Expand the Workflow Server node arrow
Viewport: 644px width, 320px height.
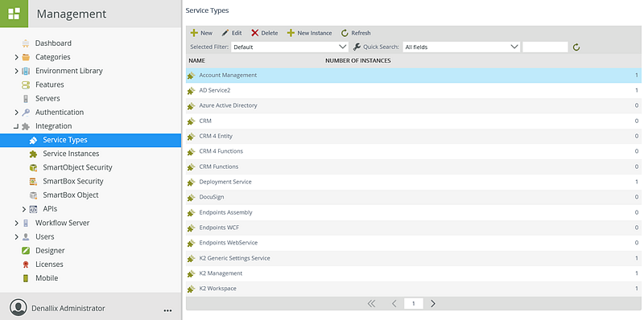click(x=16, y=224)
